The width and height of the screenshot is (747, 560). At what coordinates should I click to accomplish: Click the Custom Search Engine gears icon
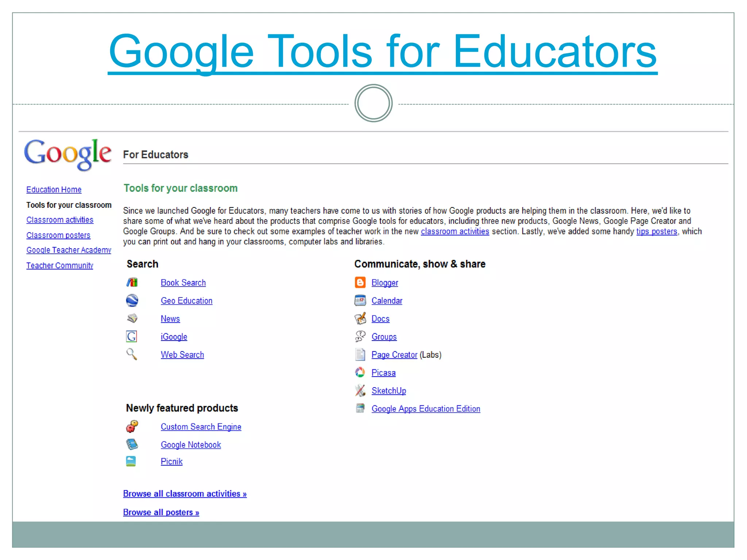point(132,426)
